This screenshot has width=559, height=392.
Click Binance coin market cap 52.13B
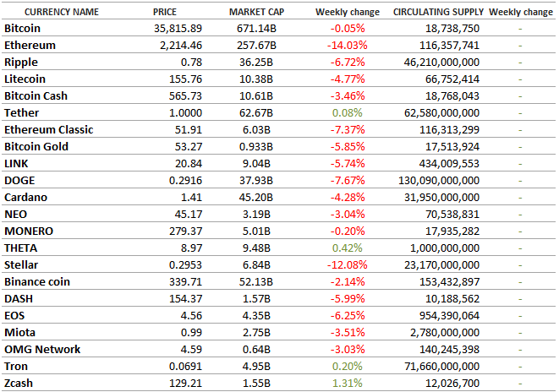256,282
